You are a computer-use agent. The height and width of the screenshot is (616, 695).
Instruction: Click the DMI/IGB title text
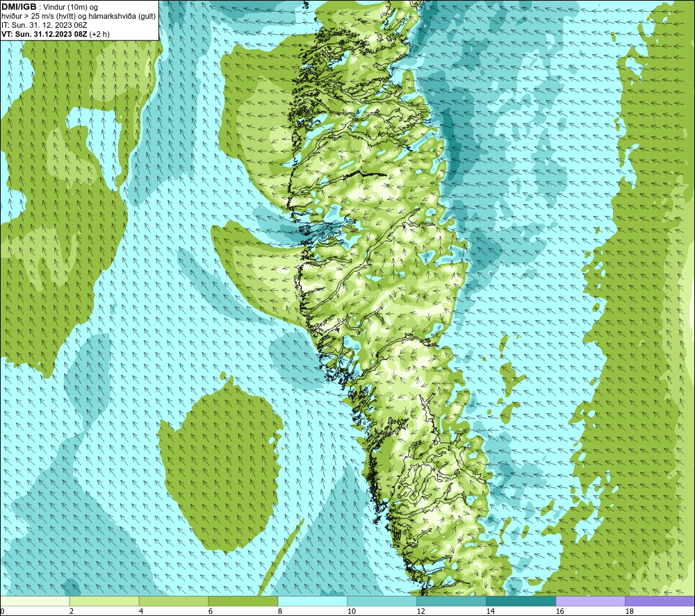pos(19,7)
